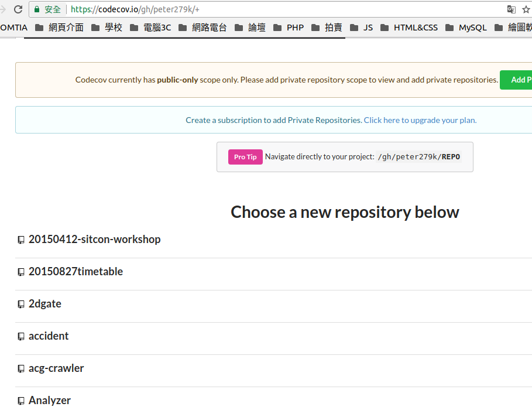Select the acg-crawler repository

point(56,368)
